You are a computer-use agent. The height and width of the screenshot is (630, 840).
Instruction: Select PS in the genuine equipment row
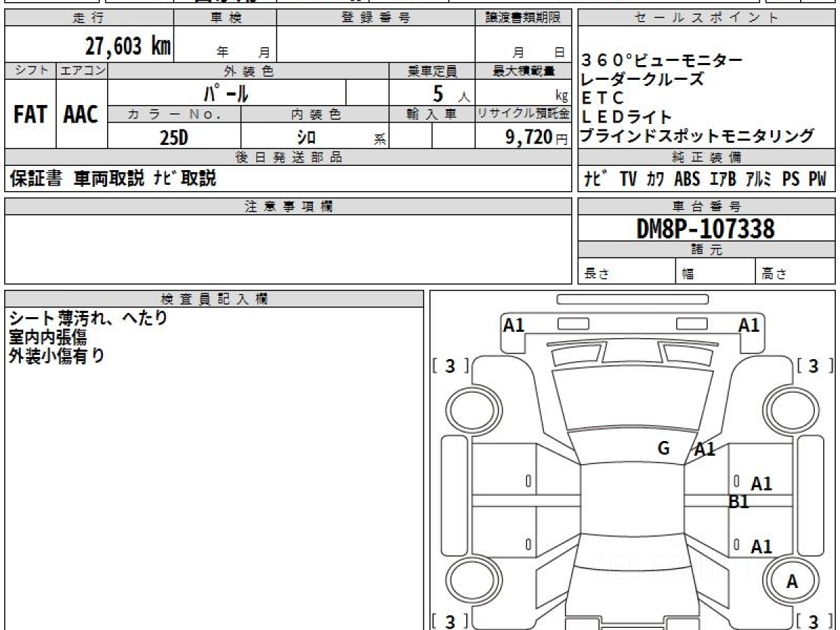pos(791,178)
